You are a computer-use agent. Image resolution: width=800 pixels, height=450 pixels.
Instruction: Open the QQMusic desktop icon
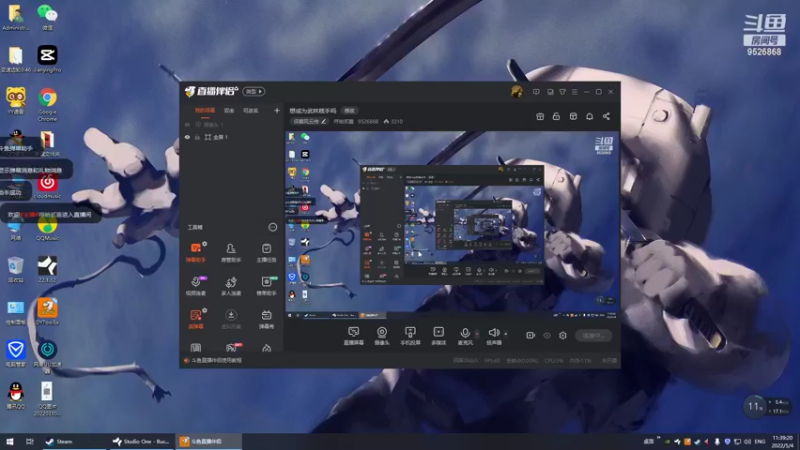click(47, 229)
